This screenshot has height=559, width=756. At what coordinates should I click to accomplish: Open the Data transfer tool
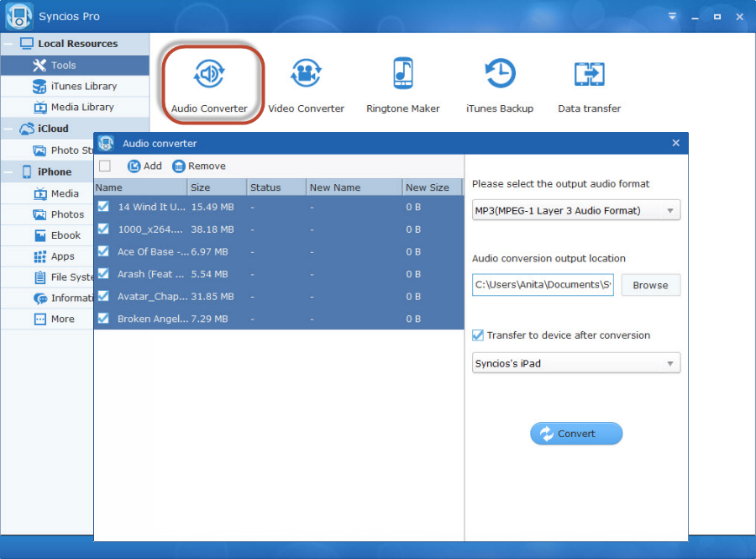pos(589,86)
